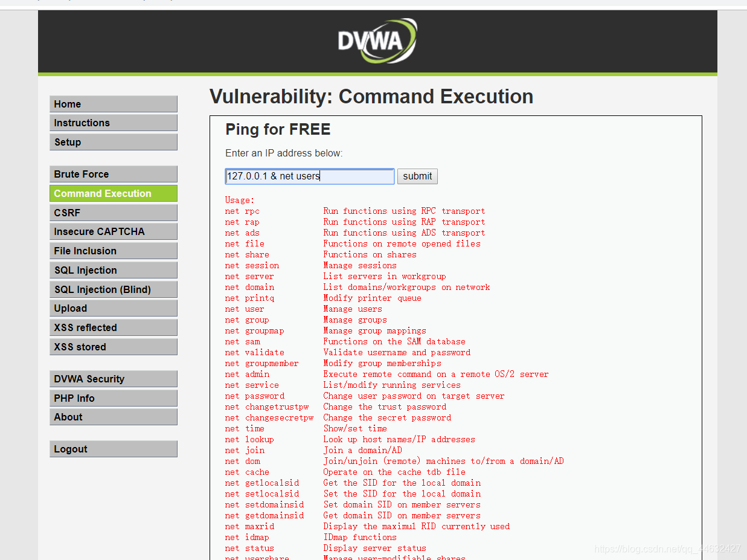Image resolution: width=747 pixels, height=560 pixels.
Task: Select the Brute Force vulnerability
Action: [x=114, y=174]
